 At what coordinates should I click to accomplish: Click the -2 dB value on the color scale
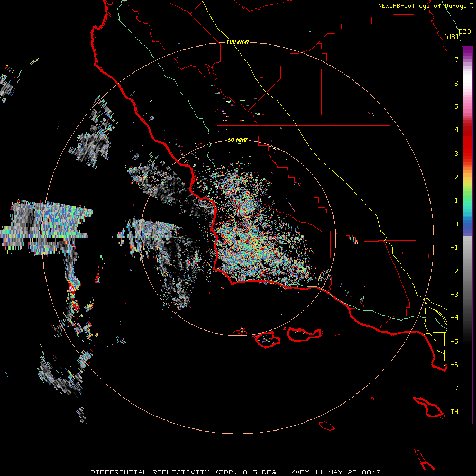point(454,271)
